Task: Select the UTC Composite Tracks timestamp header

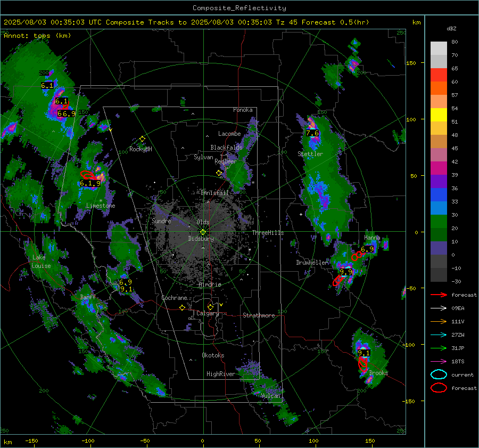Action: [x=186, y=22]
